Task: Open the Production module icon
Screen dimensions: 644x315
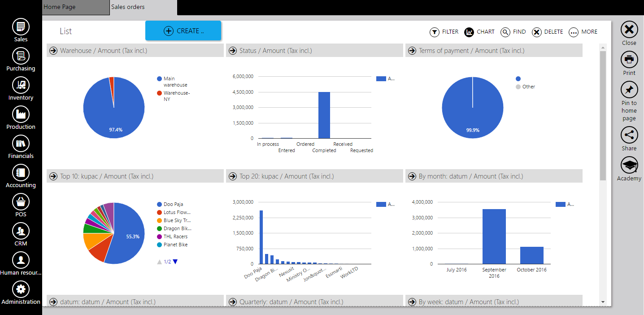Action: 21,114
